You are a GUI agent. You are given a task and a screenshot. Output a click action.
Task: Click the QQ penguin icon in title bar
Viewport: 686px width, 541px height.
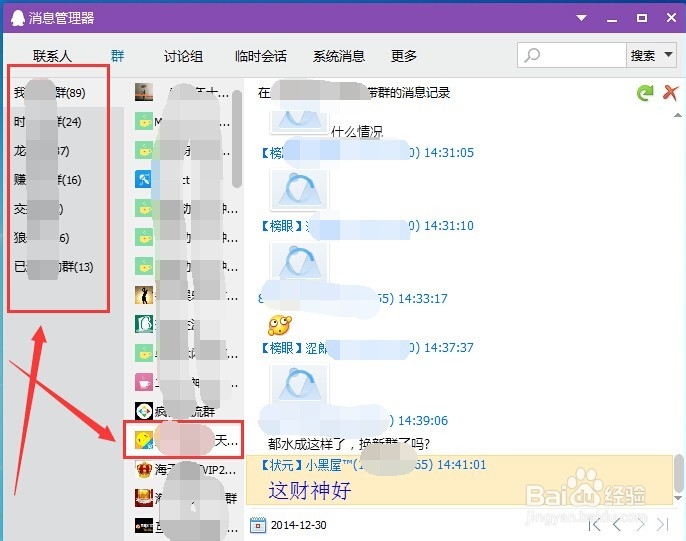[18, 17]
